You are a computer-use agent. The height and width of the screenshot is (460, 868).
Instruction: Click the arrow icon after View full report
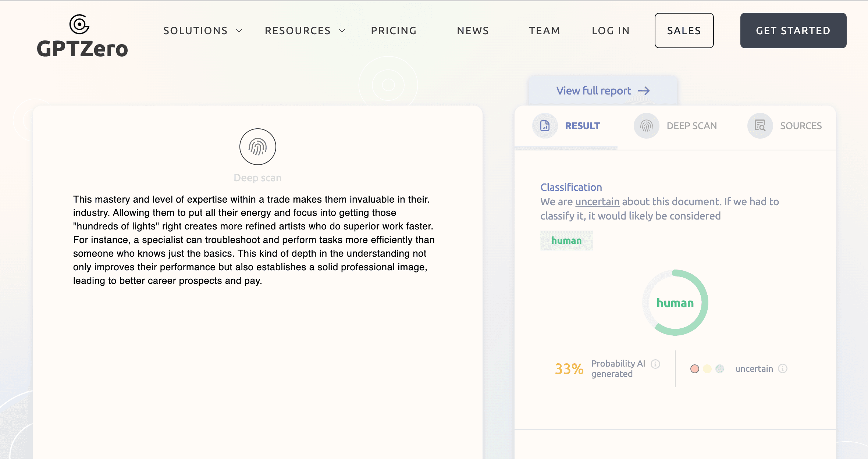pos(644,91)
